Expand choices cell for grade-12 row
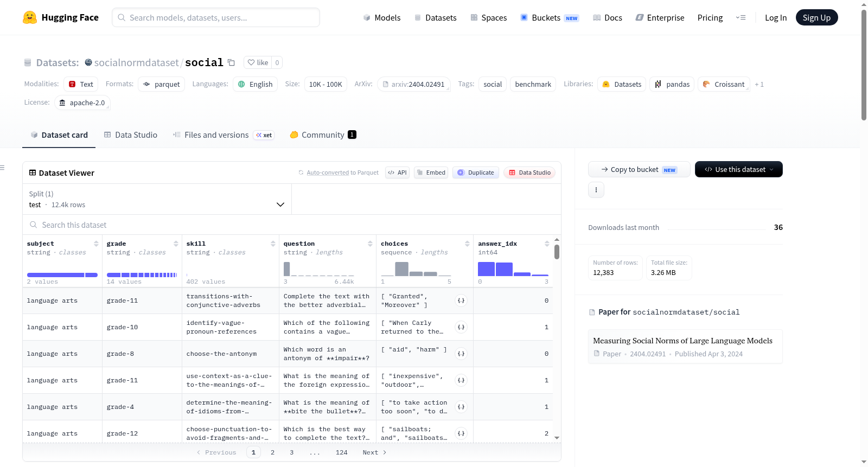868x467 pixels. [x=461, y=433]
